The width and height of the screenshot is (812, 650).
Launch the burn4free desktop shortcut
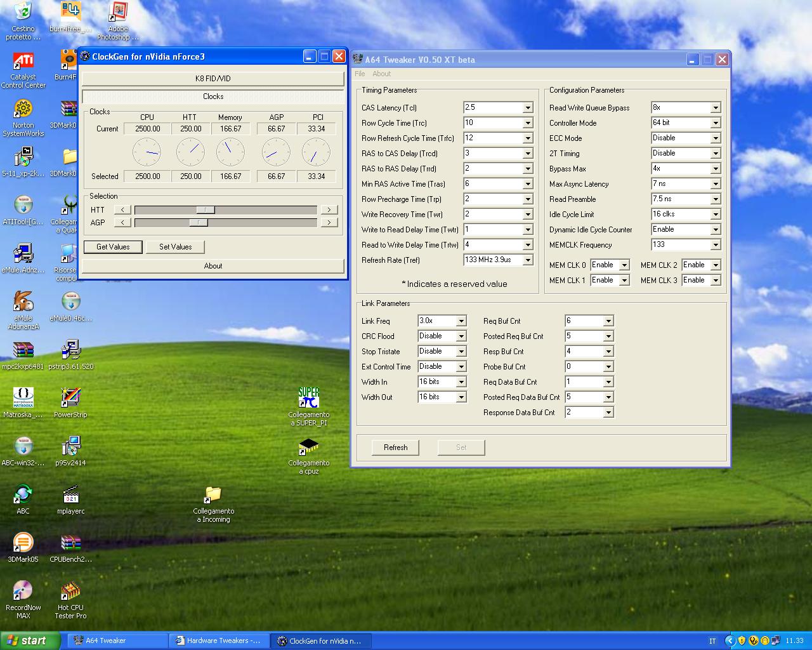click(70, 11)
